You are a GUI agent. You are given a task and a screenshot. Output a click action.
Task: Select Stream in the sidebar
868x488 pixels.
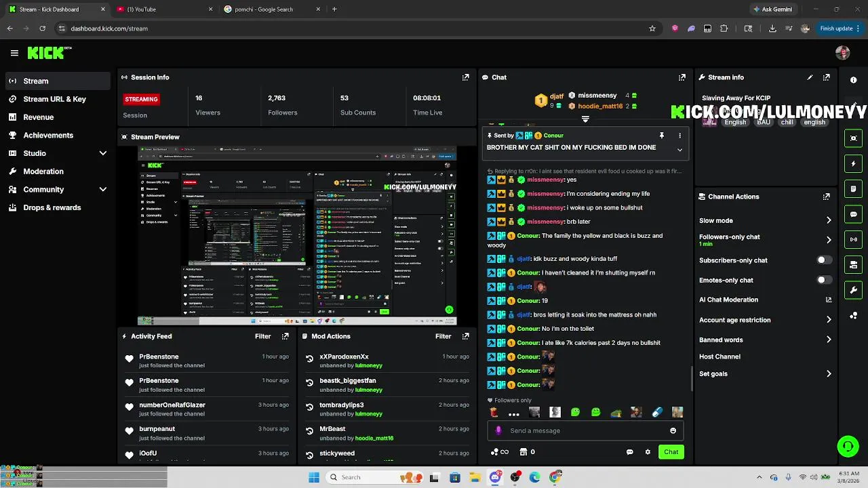(x=58, y=81)
